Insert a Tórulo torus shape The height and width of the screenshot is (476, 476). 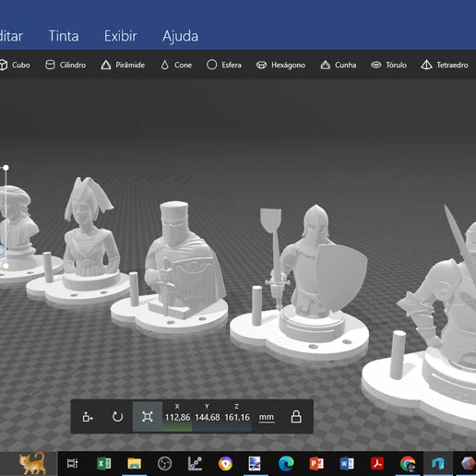(x=388, y=65)
